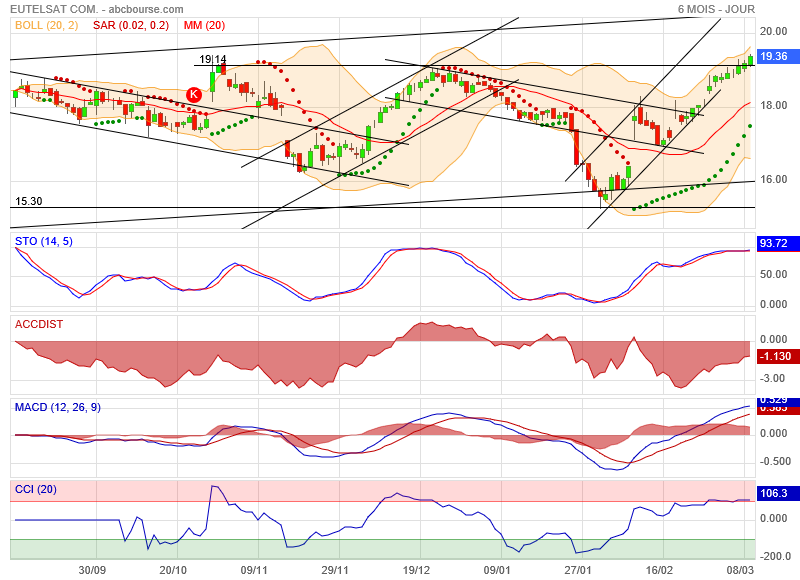
Task: Click the '16.00' price axis label
Action: tap(773, 179)
